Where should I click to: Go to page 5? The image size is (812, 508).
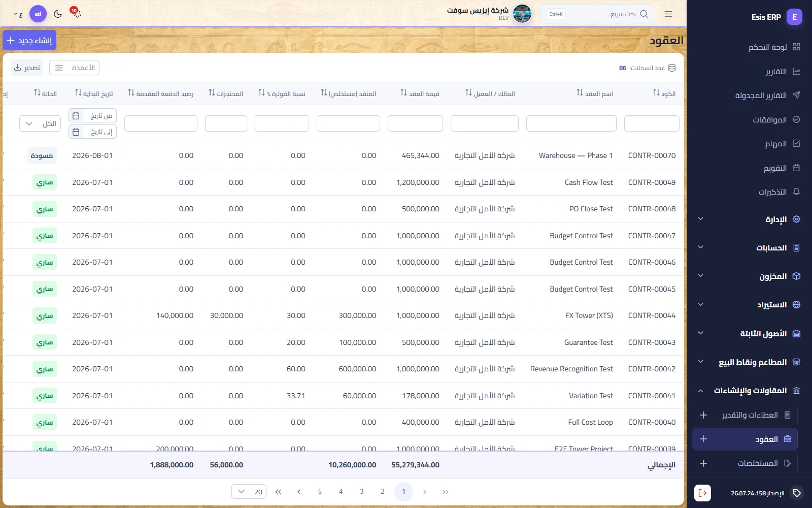pos(320,491)
